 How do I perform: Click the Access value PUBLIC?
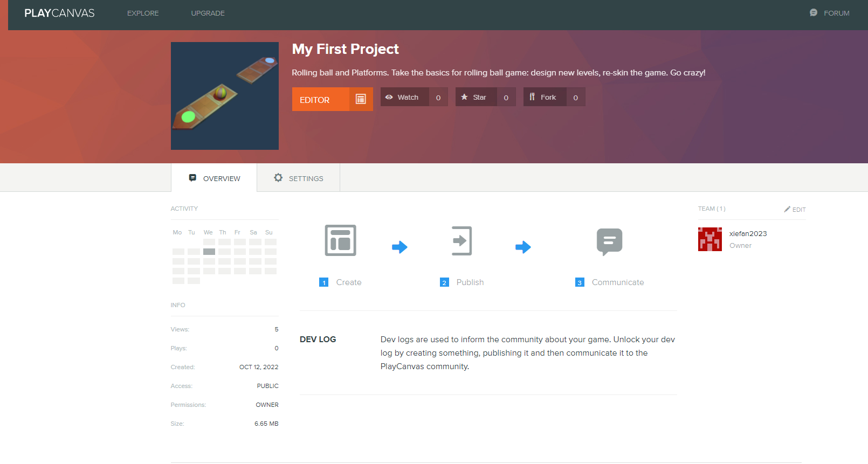(x=268, y=386)
